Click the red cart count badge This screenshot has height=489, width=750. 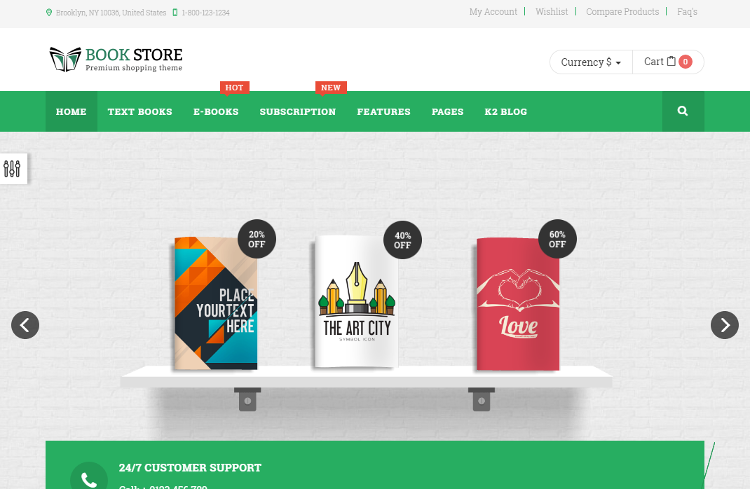pyautogui.click(x=685, y=62)
